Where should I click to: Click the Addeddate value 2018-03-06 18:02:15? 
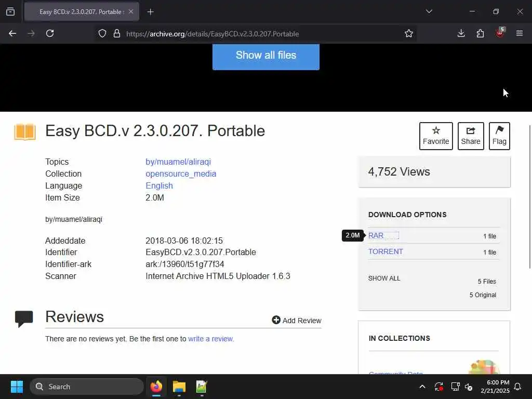pos(184,241)
